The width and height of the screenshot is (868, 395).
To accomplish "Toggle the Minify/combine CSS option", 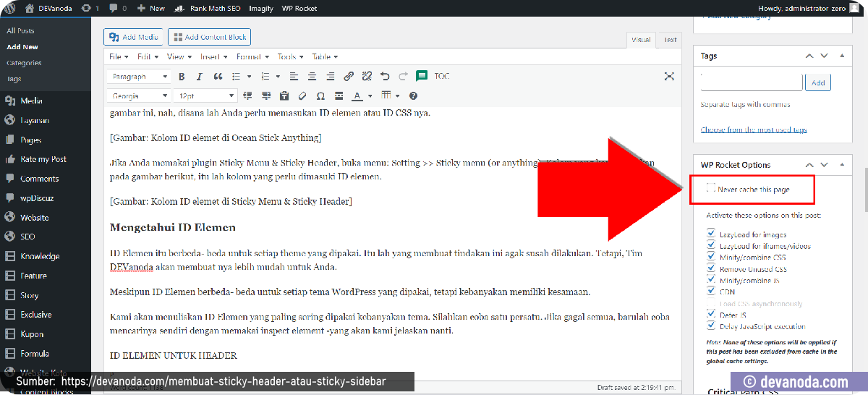I will click(x=711, y=256).
